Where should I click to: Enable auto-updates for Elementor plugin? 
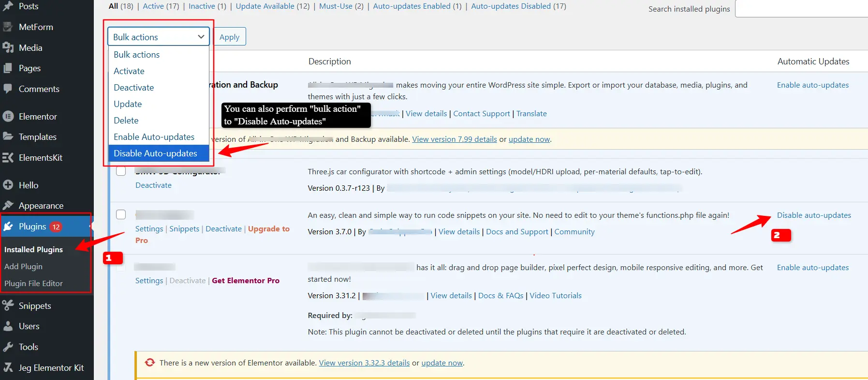pos(813,268)
